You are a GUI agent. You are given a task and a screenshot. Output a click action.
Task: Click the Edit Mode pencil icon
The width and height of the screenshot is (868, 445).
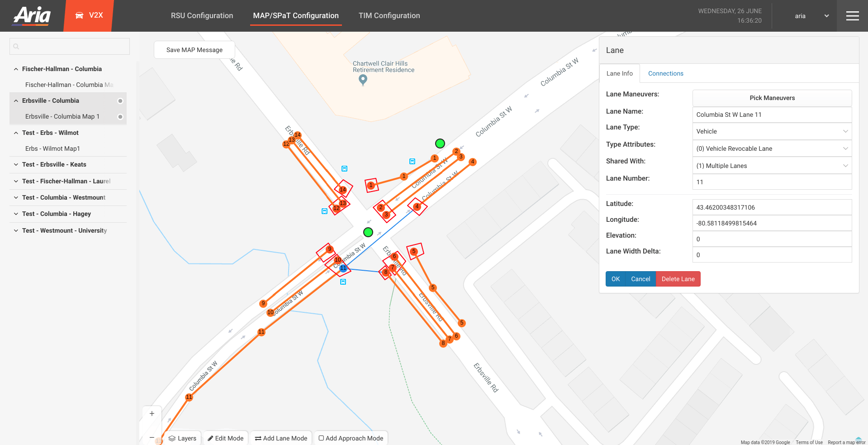(x=210, y=438)
